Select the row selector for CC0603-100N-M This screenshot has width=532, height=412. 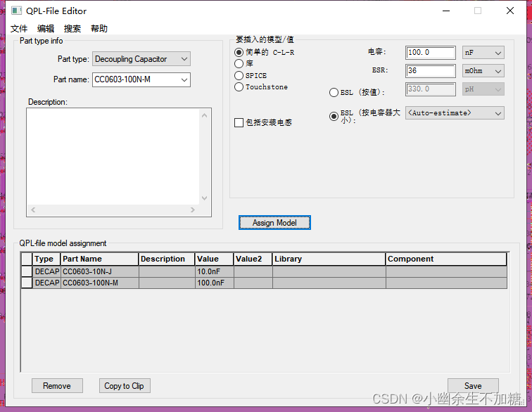pyautogui.click(x=27, y=283)
